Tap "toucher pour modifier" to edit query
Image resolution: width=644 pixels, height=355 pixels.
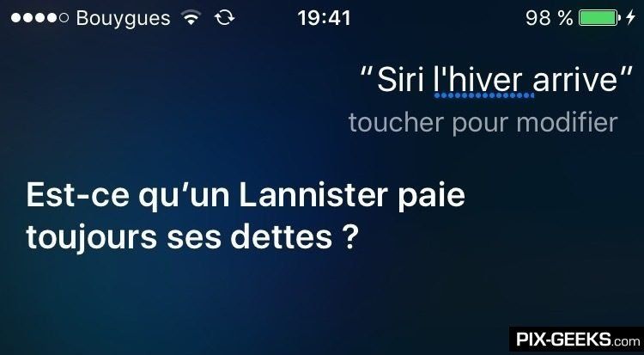click(483, 123)
